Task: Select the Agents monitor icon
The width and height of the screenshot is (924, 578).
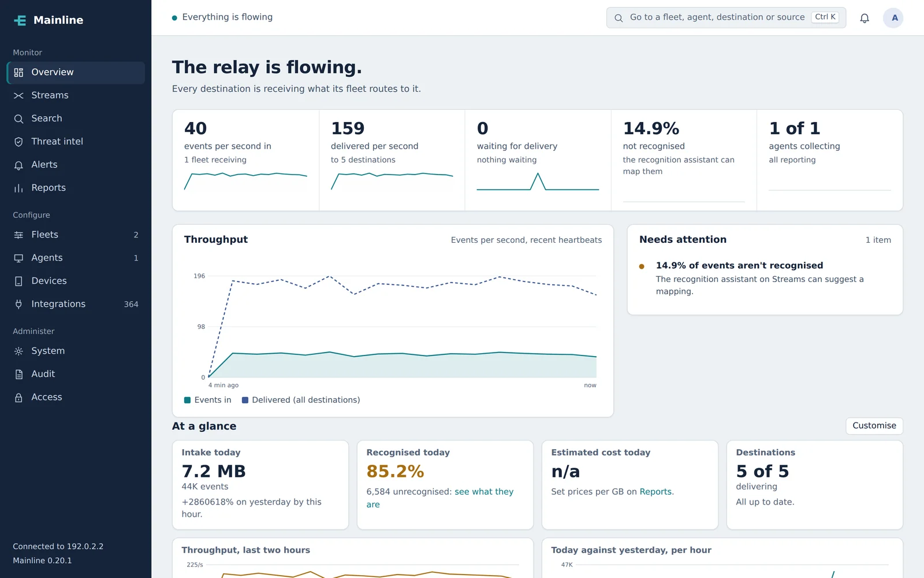Action: pyautogui.click(x=18, y=258)
